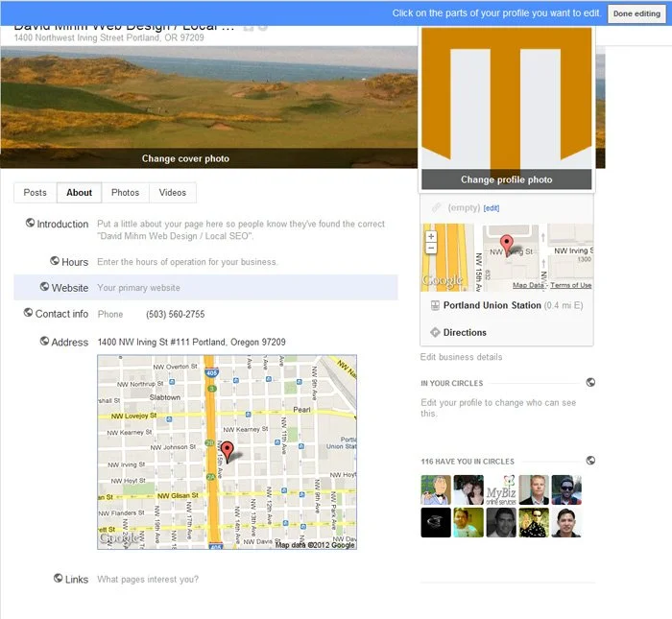
Task: Zoom out on the small sidebar map
Action: (431, 248)
